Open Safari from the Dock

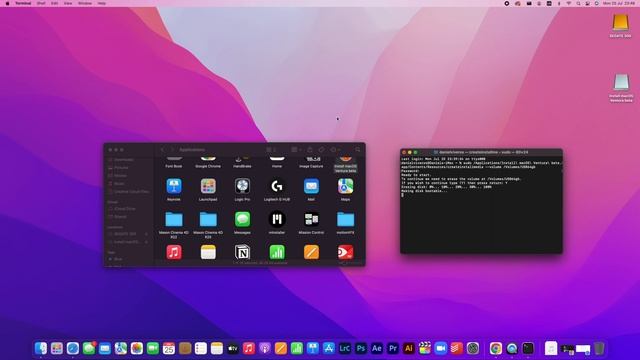click(x=73, y=348)
